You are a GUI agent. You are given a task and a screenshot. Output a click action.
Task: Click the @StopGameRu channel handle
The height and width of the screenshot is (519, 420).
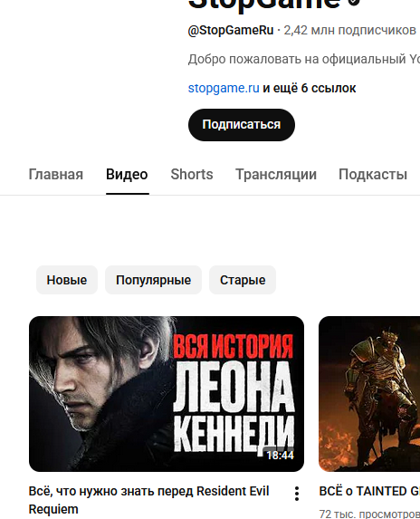point(231,30)
